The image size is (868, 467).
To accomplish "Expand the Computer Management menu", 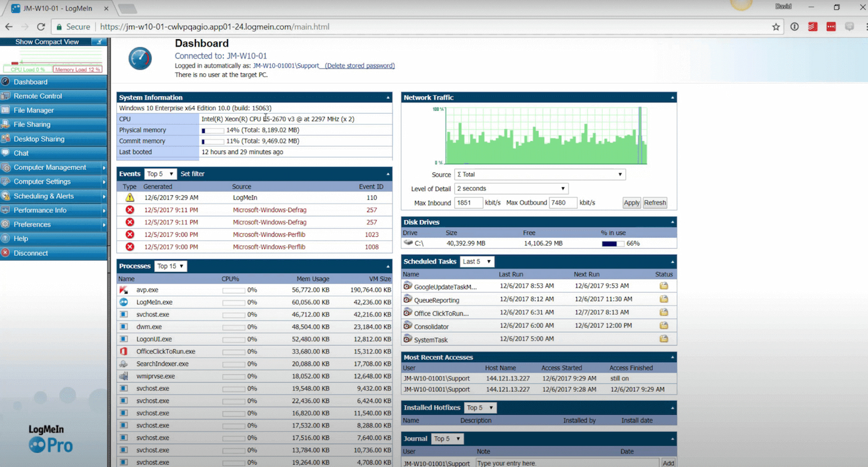I will click(50, 168).
